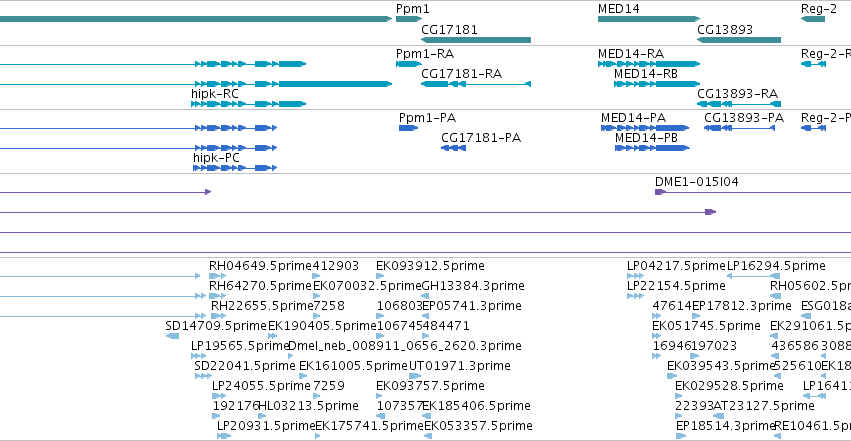Click the RH64270.5prime EST label
Viewport: 851px width, 441px height.
click(261, 286)
